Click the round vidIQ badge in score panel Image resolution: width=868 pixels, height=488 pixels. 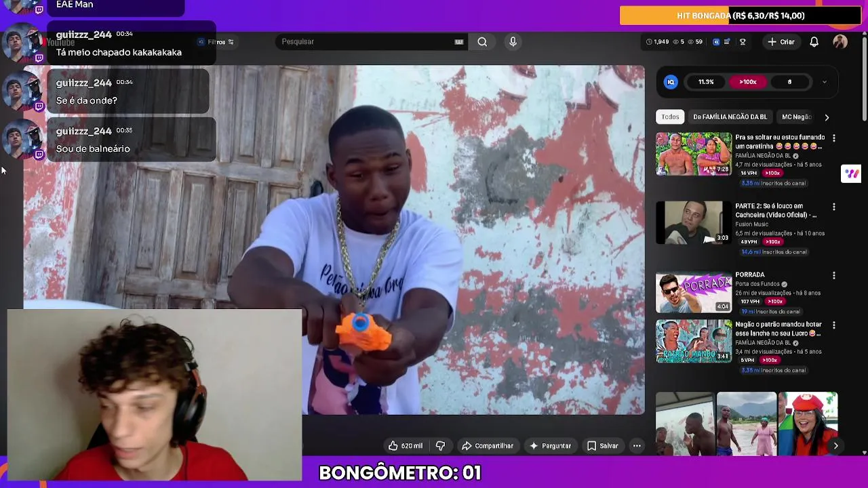pyautogui.click(x=671, y=82)
